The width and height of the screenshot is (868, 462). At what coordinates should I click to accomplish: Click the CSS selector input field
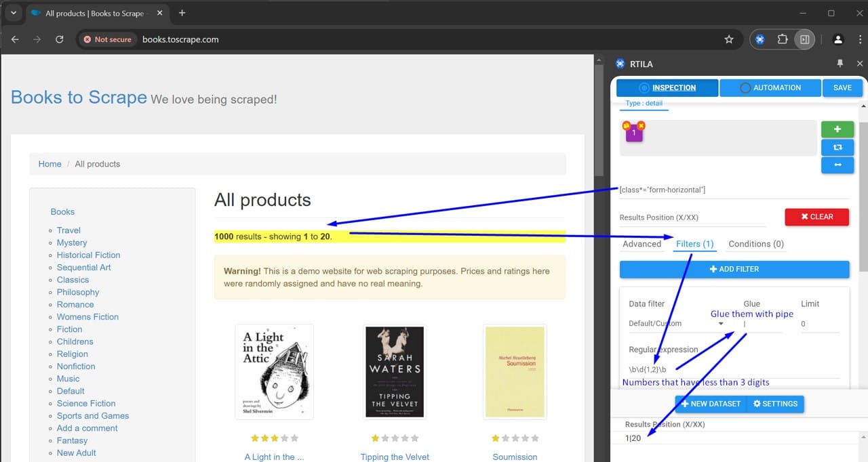point(734,190)
